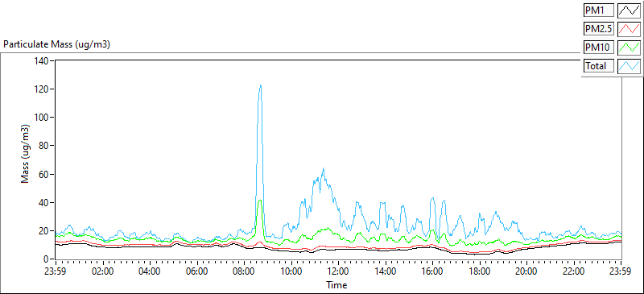644x294 pixels.
Task: Click the 140 y-axis maximum value
Action: click(43, 61)
